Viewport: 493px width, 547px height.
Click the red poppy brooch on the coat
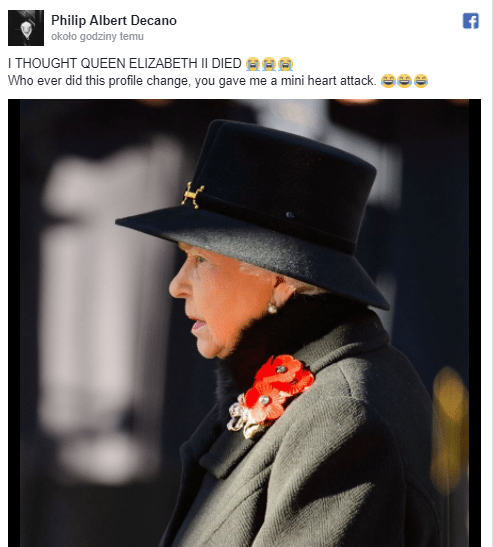point(271,396)
